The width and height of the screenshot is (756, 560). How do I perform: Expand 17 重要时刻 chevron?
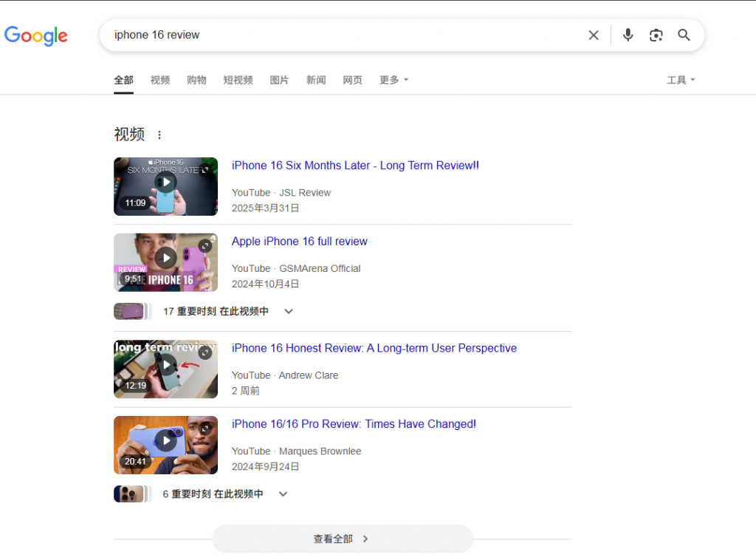(x=289, y=312)
